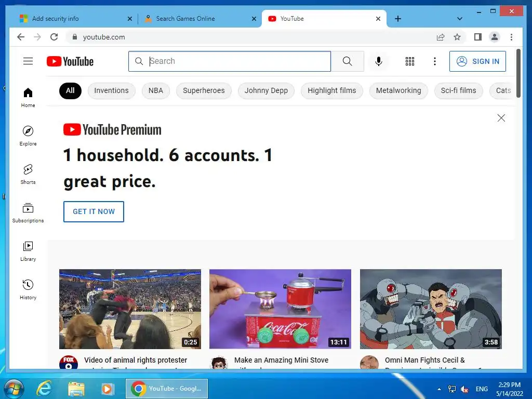Click the SIGN IN button
The width and height of the screenshot is (532, 399).
(477, 61)
